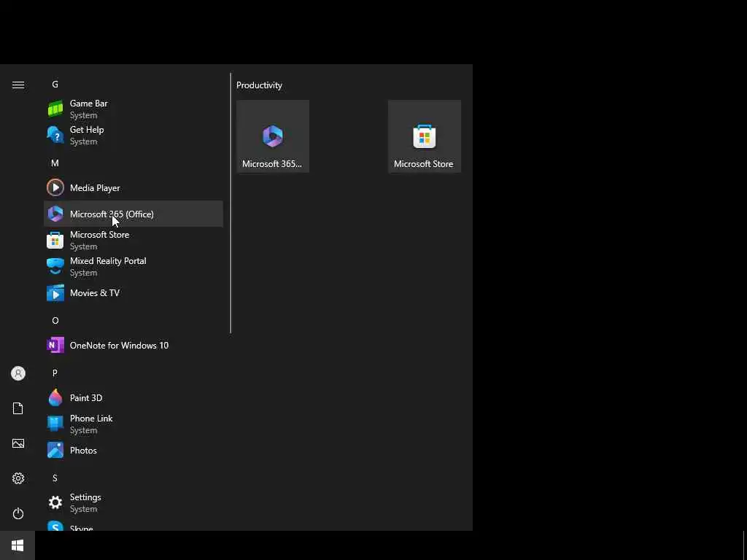
Task: Click the Settings gear icon in app list
Action: (x=55, y=502)
